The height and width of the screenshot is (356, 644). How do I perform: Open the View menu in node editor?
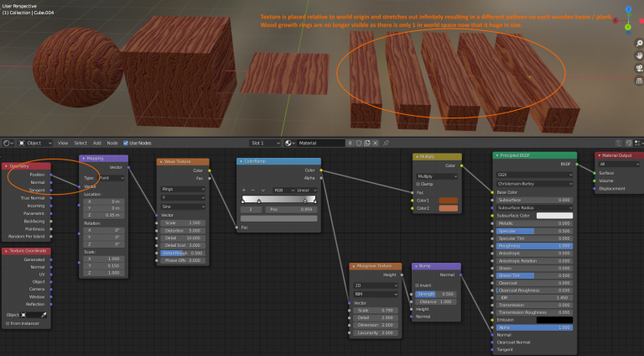(x=62, y=143)
